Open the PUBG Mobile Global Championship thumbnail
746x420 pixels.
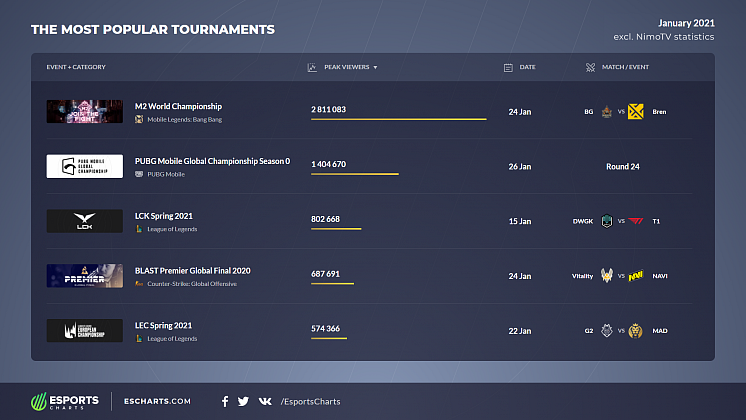[85, 166]
